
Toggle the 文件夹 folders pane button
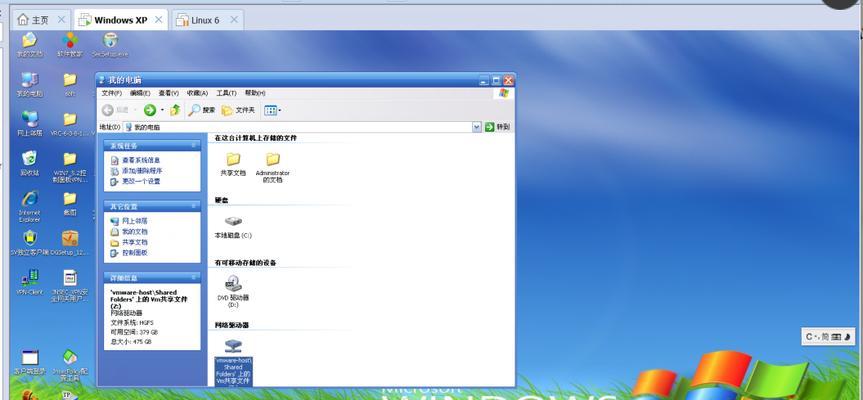point(238,110)
